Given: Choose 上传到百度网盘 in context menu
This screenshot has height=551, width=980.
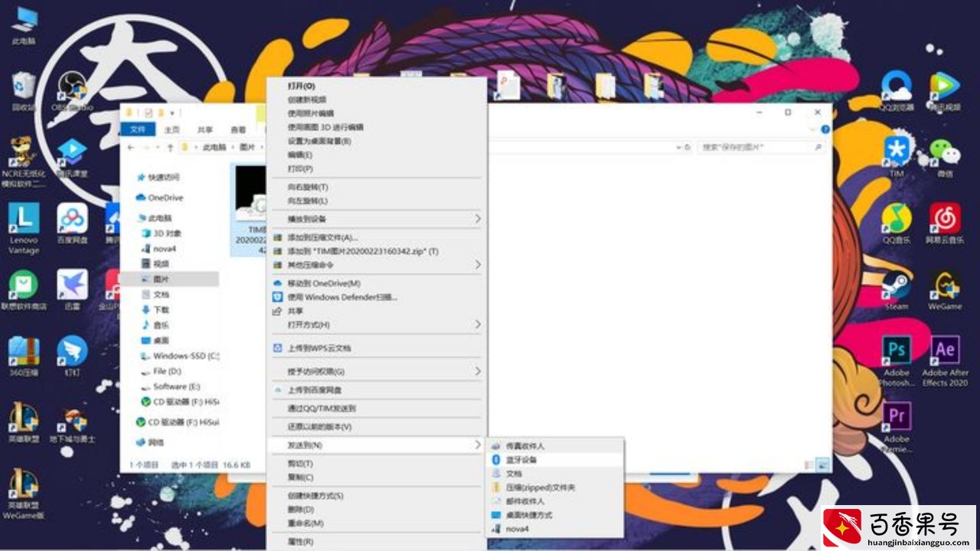Looking at the screenshot, I should [315, 390].
